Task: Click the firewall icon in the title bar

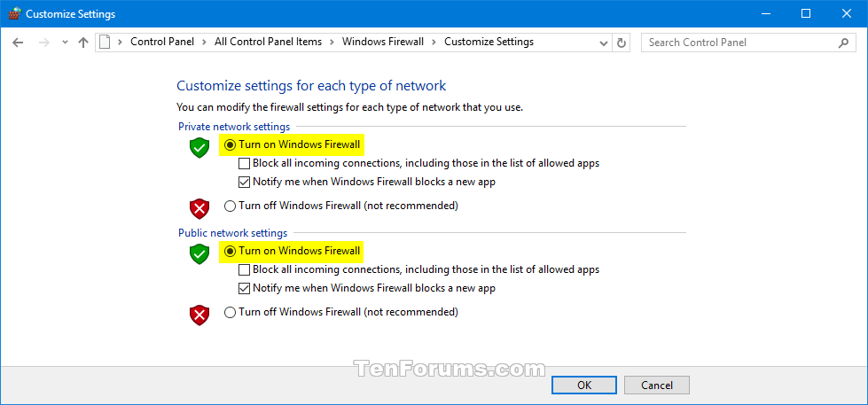Action: [14, 13]
